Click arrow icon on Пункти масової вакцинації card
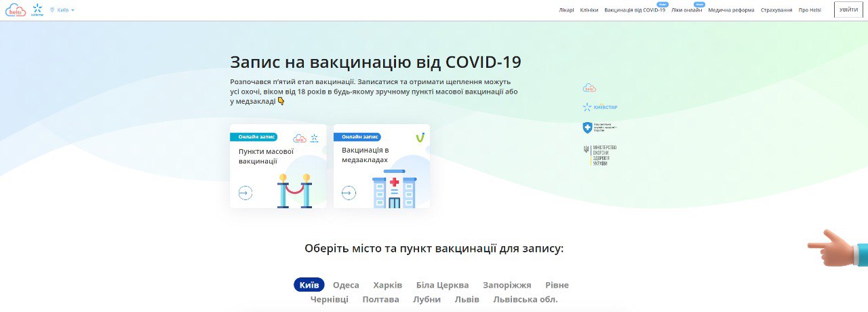Image resolution: width=868 pixels, height=312 pixels. coord(245,193)
